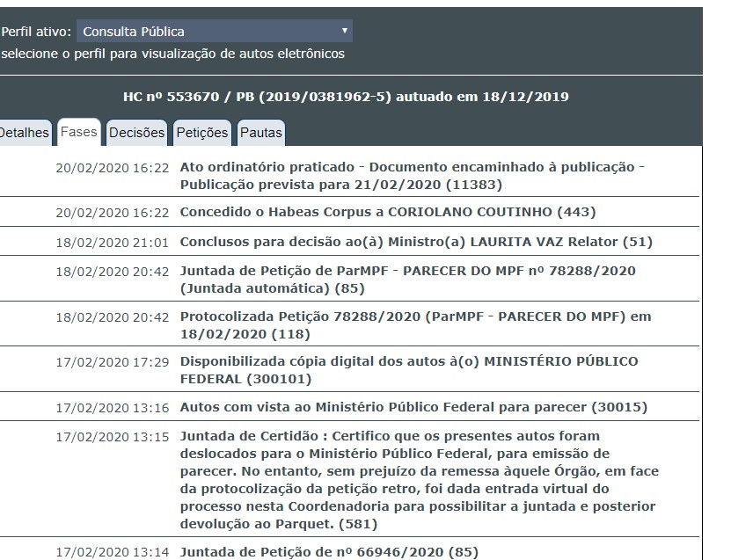Click the 18/02/2020 21:01 timestamp
Image resolution: width=731 pixels, height=560 pixels.
click(x=112, y=242)
